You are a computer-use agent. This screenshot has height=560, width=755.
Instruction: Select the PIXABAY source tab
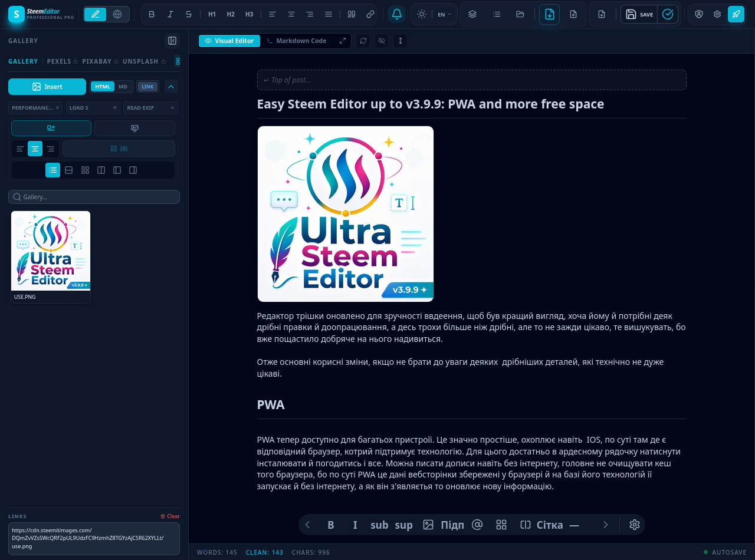click(100, 61)
